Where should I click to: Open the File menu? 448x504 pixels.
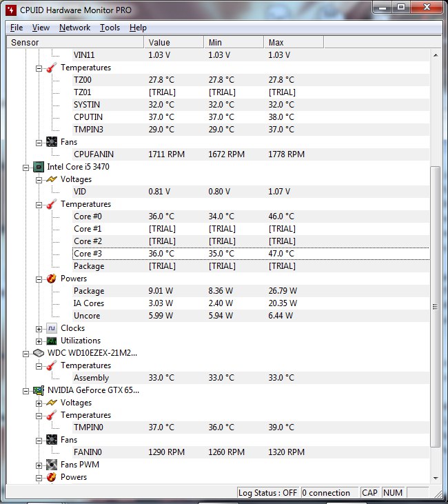pos(17,28)
